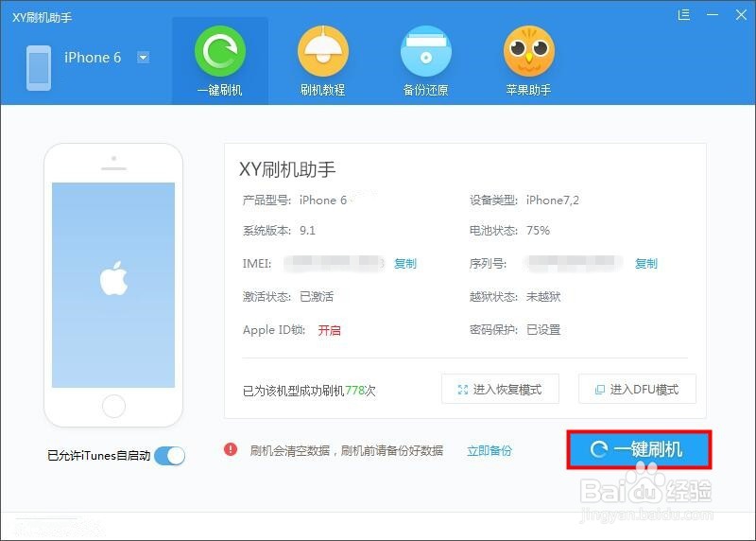Click the XY刷机助手 heading in info panel

(x=287, y=169)
